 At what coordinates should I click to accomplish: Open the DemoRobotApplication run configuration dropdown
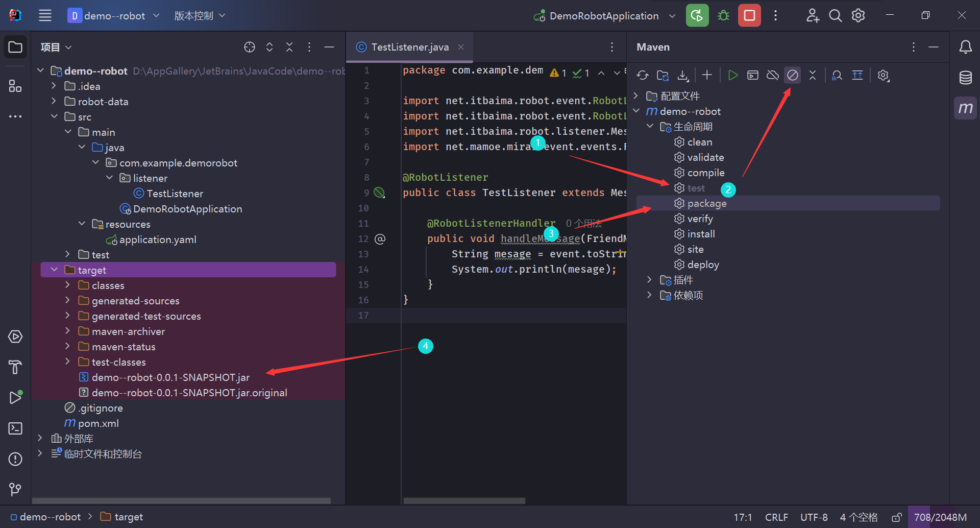click(x=672, y=16)
